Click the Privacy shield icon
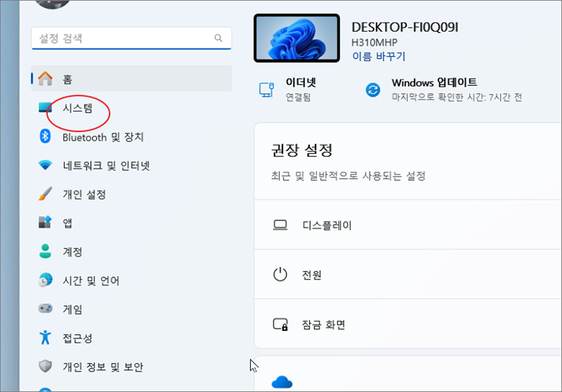Image resolution: width=562 pixels, height=392 pixels. [45, 366]
